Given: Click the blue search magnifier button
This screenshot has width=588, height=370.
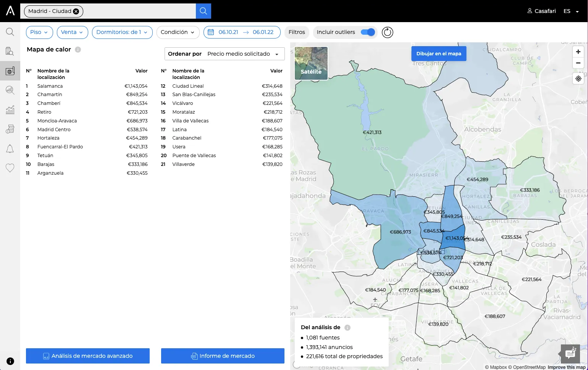Looking at the screenshot, I should pos(204,11).
